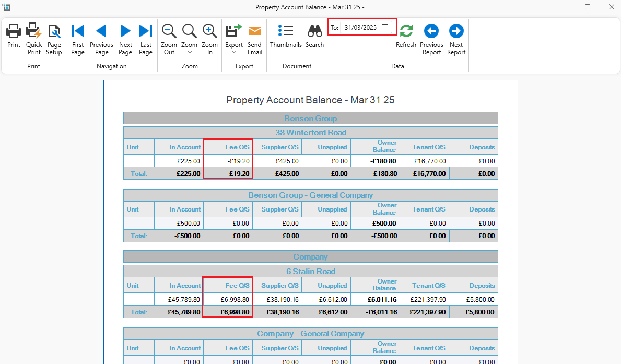Send report by Email
This screenshot has height=364, width=621.
(254, 31)
